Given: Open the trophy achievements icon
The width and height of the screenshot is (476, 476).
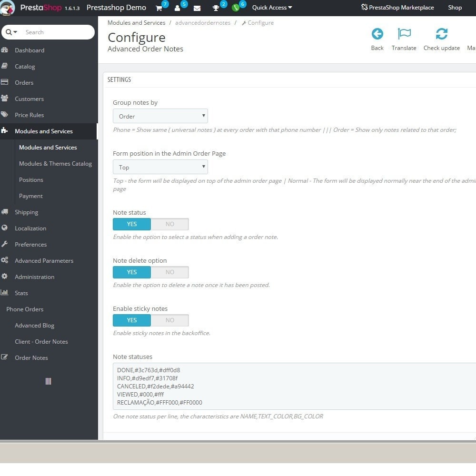Looking at the screenshot, I should (x=216, y=8).
